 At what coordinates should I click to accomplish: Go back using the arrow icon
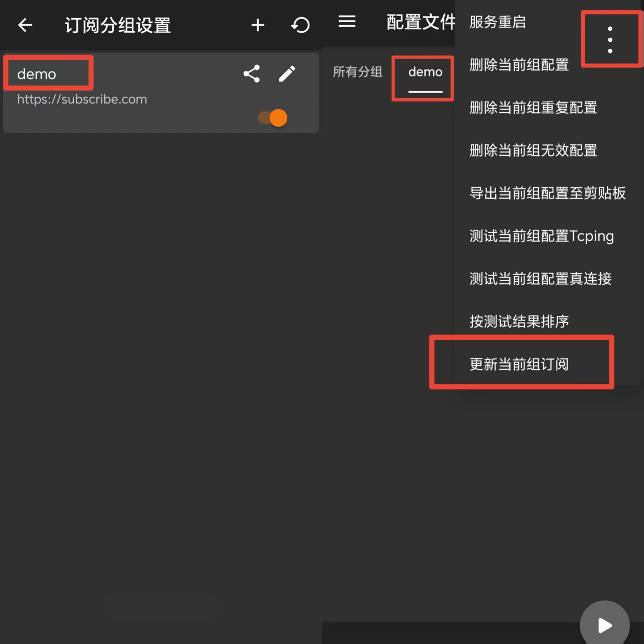coord(25,25)
